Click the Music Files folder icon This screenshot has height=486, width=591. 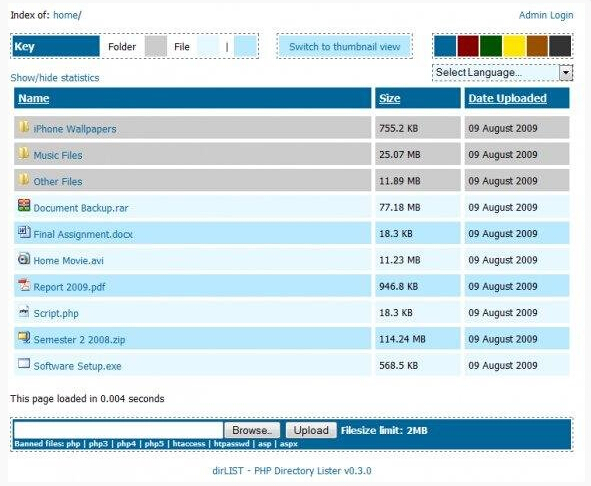24,153
